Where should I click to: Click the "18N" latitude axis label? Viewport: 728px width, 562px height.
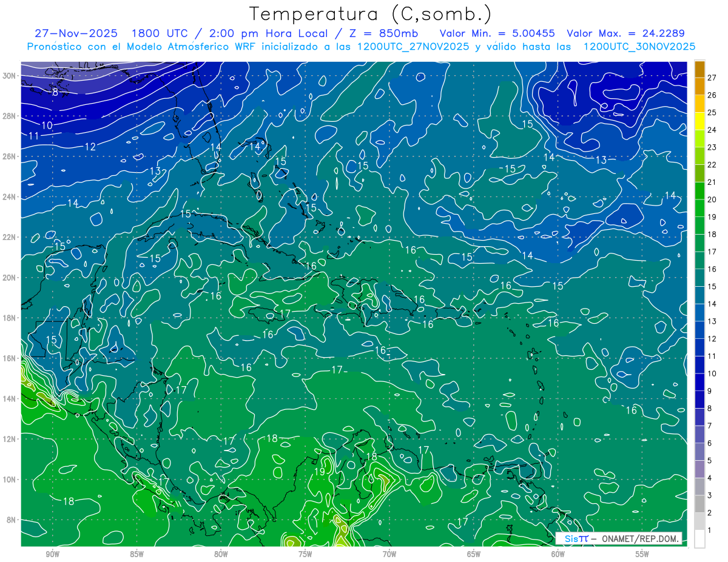[9, 318]
